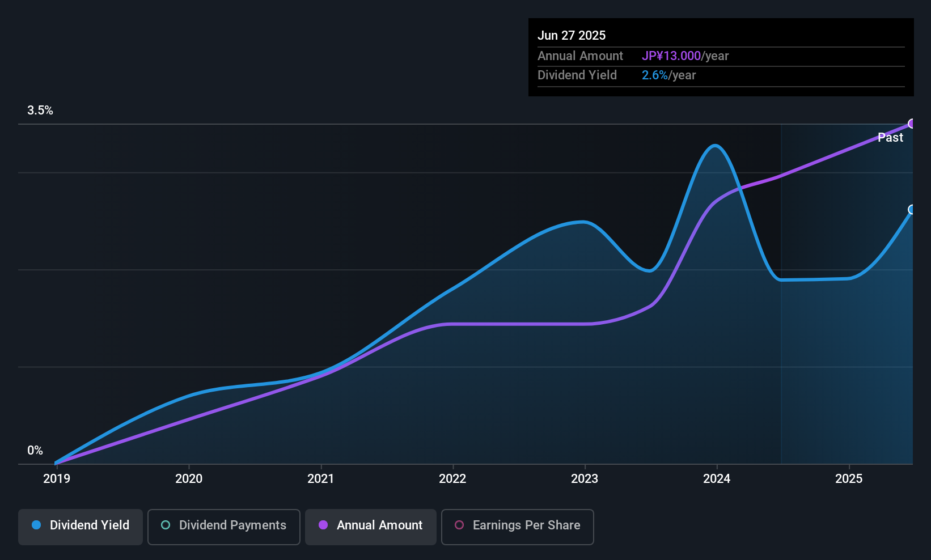Toggle the Annual Amount legend series
Image resolution: width=931 pixels, height=560 pixels.
point(371,526)
